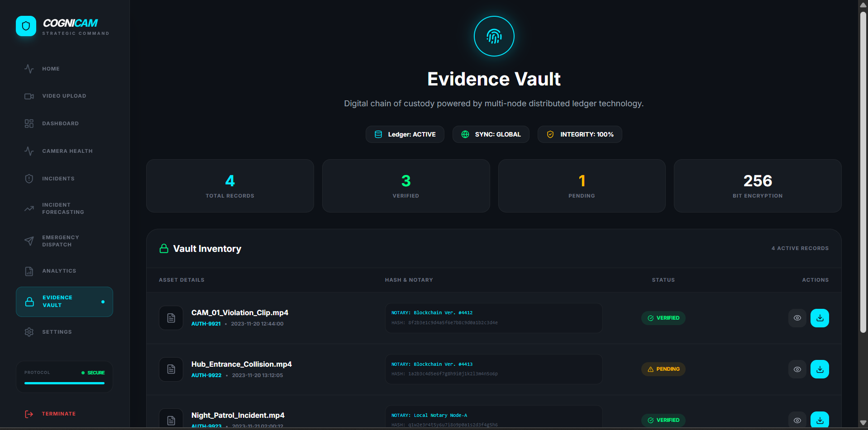The height and width of the screenshot is (430, 868).
Task: Click notary text Local Notary Node-A
Action: (x=440, y=415)
